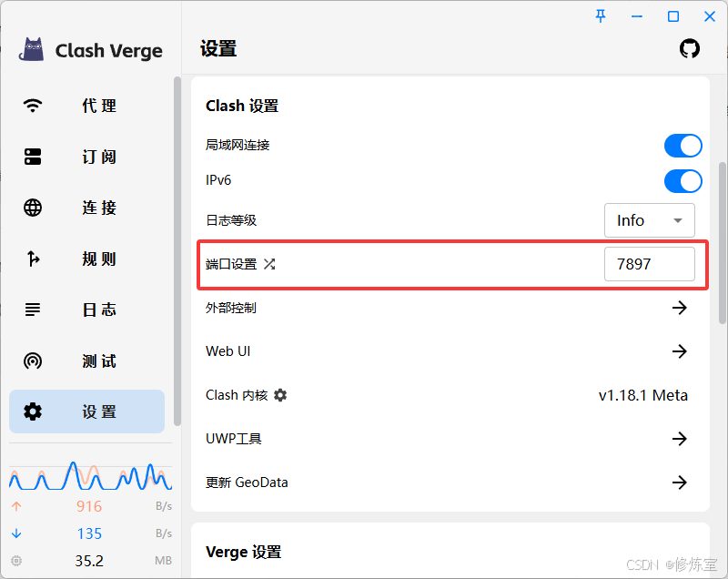This screenshot has height=579, width=728.
Task: Go to 订阅 page
Action: pyautogui.click(x=86, y=157)
